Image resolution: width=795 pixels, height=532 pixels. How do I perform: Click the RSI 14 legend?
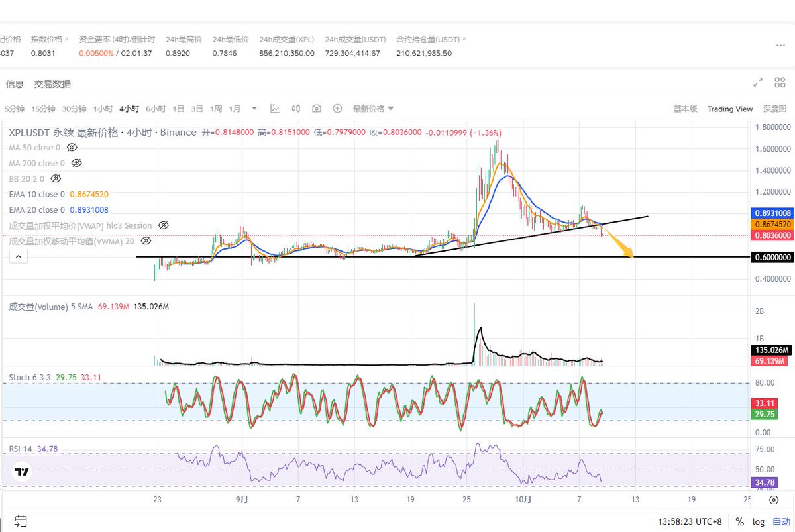(x=22, y=449)
